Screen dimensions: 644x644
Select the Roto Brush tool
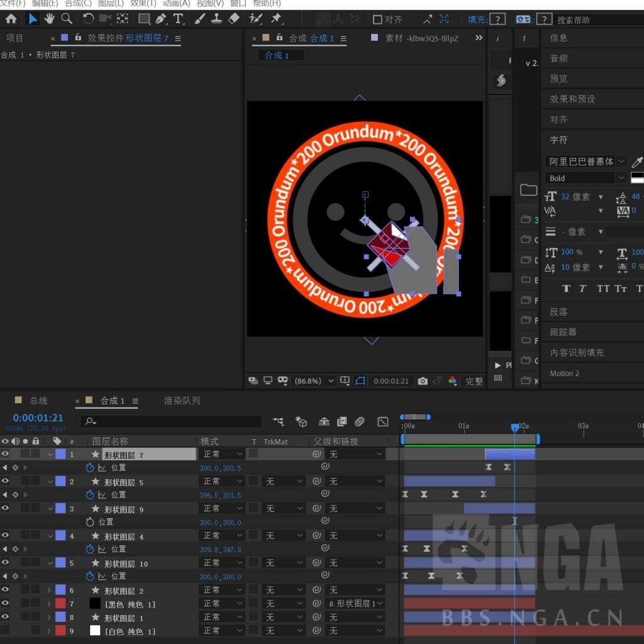tap(255, 19)
